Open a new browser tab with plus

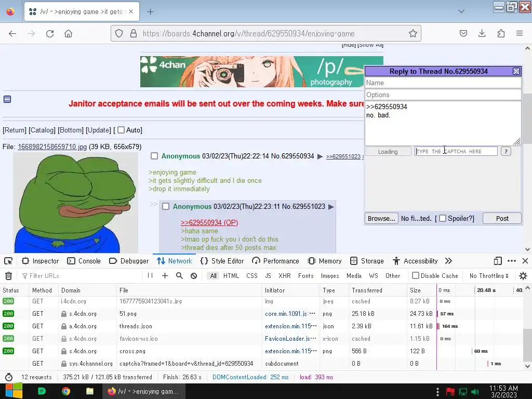coord(150,12)
